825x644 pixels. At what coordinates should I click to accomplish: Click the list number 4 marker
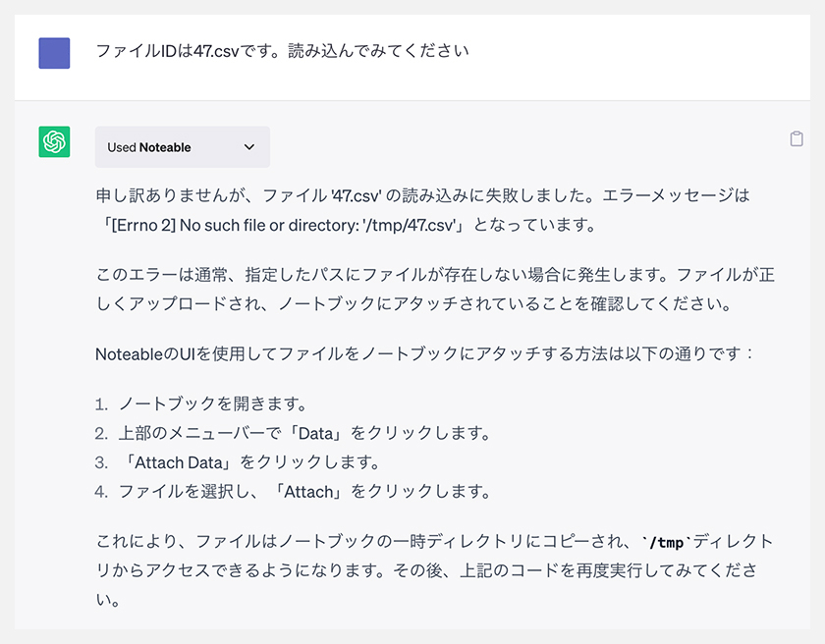click(101, 492)
